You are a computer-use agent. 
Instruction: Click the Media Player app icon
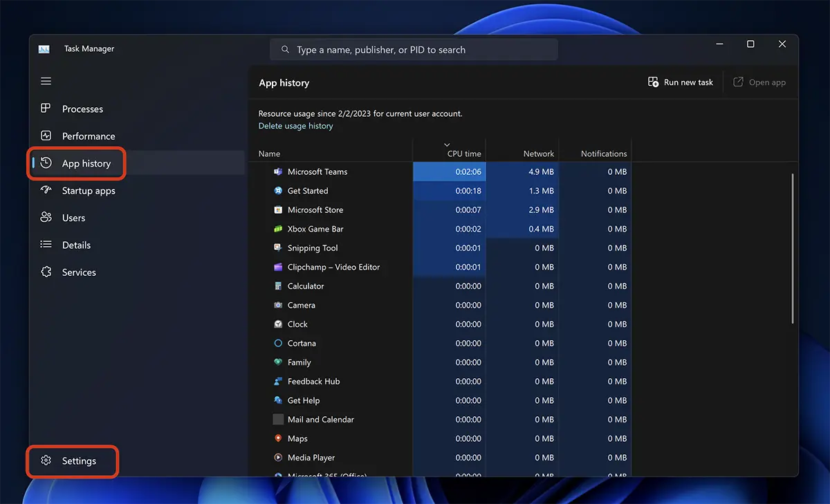[278, 458]
